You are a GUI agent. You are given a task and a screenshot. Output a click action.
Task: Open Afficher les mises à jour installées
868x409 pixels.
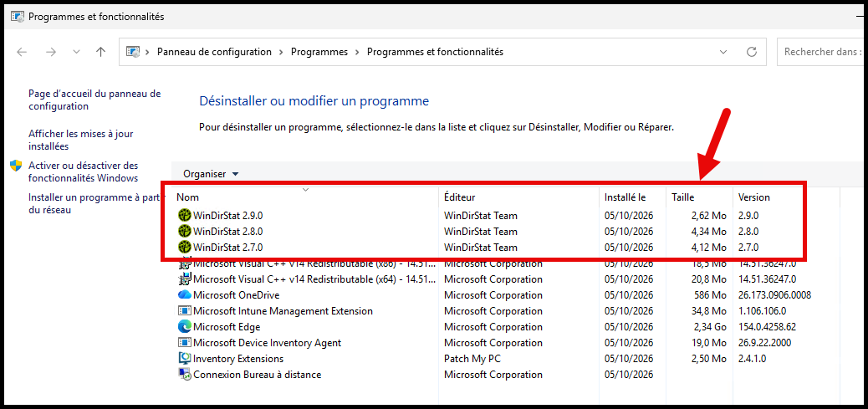(x=81, y=140)
